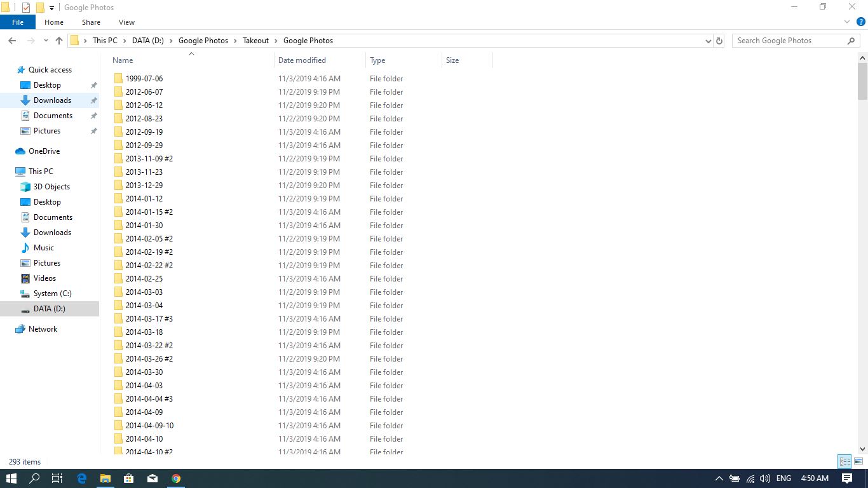The height and width of the screenshot is (488, 868).
Task: Click the search magnifier icon
Action: coord(851,41)
